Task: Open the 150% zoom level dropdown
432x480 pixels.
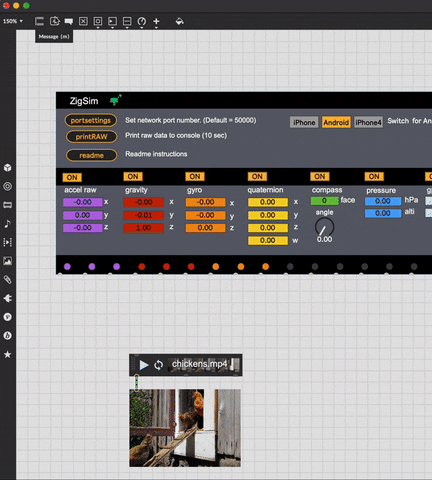Action: (x=13, y=21)
